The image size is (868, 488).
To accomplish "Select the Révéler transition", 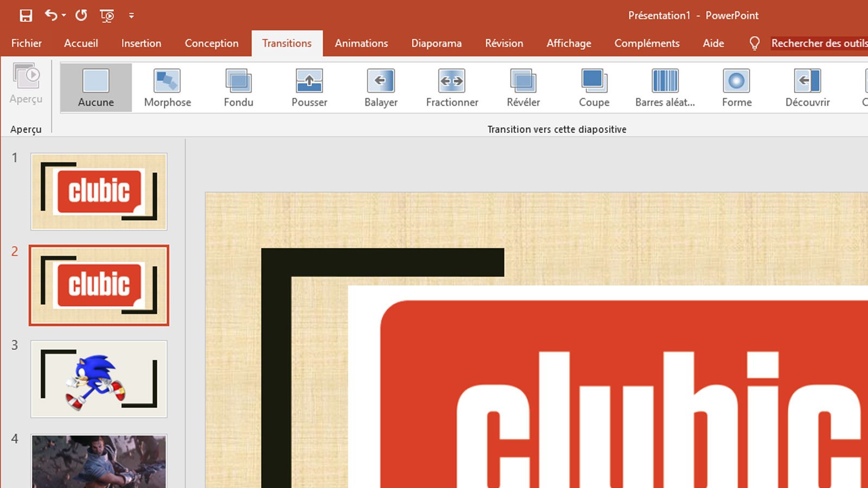I will click(523, 88).
